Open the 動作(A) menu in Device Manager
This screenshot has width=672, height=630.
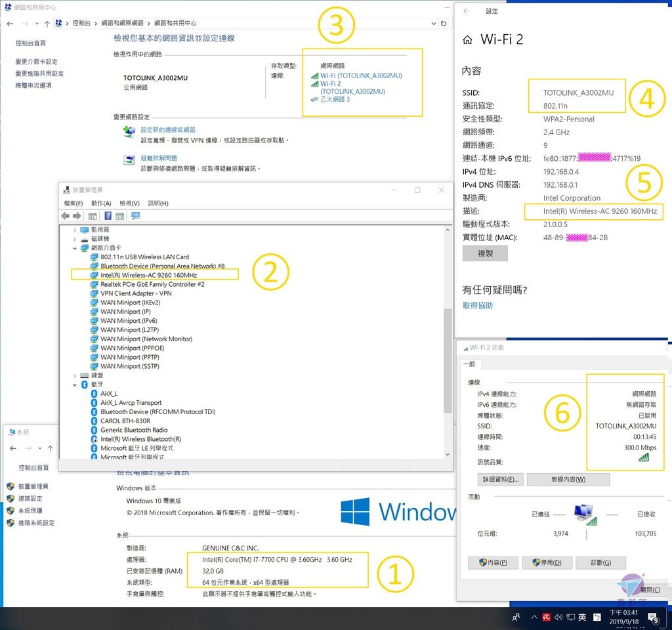coord(101,203)
